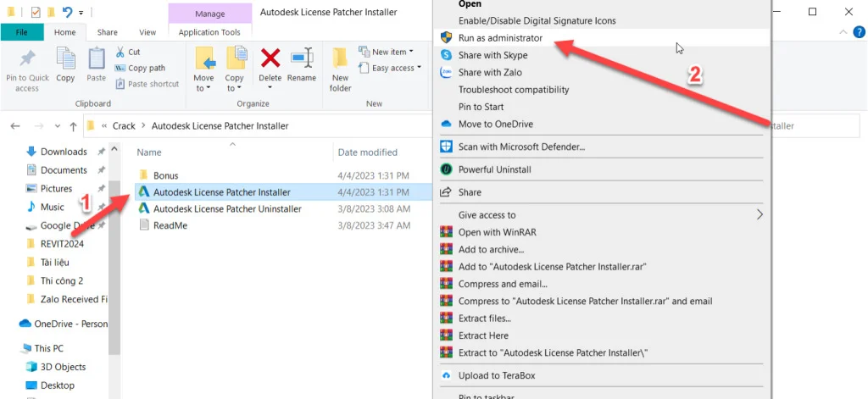Click the New folder icon
Screen dimensions: 868x399
coord(340,58)
